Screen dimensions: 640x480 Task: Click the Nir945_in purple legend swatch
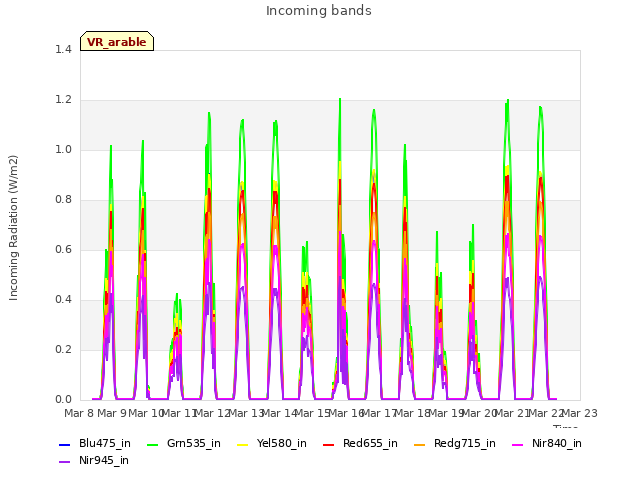[x=65, y=462]
